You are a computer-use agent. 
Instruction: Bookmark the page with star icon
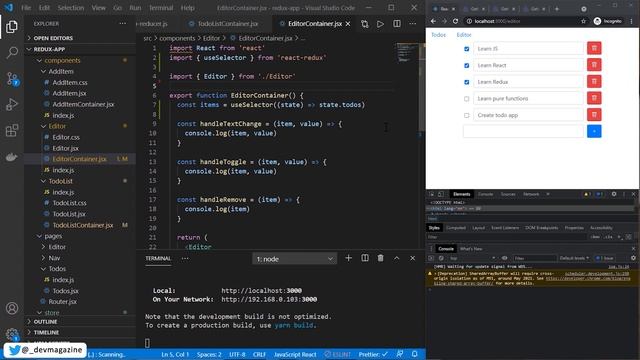coord(583,21)
